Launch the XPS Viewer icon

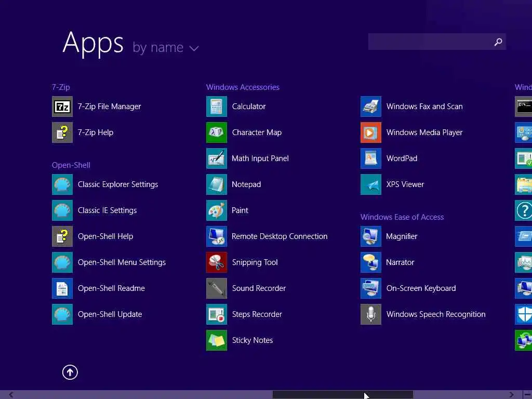point(371,184)
